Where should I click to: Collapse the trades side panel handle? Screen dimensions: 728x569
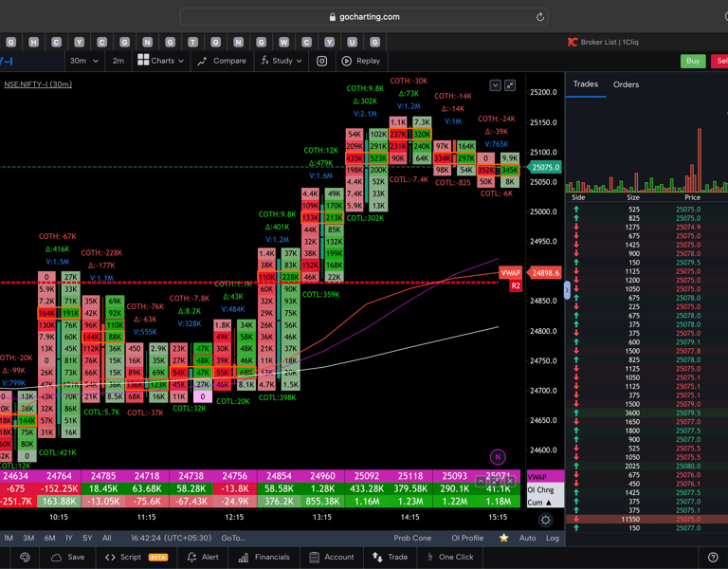tap(567, 290)
